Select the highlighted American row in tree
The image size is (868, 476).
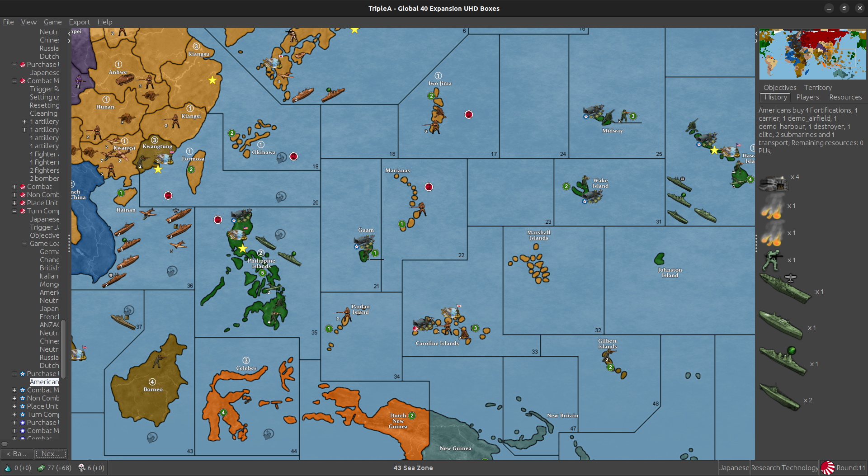(x=44, y=382)
